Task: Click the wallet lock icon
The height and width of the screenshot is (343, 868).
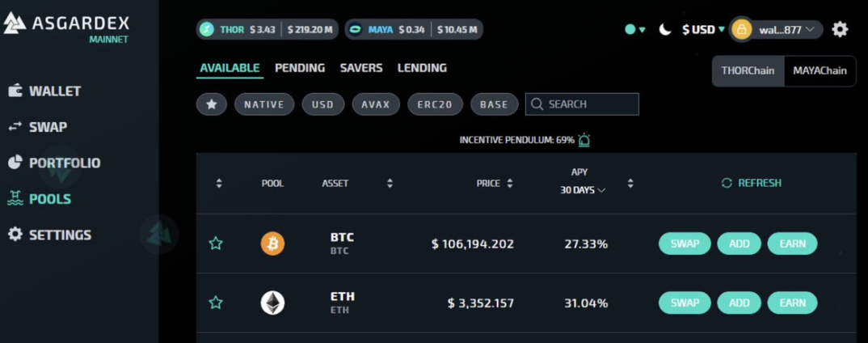Action: point(741,29)
